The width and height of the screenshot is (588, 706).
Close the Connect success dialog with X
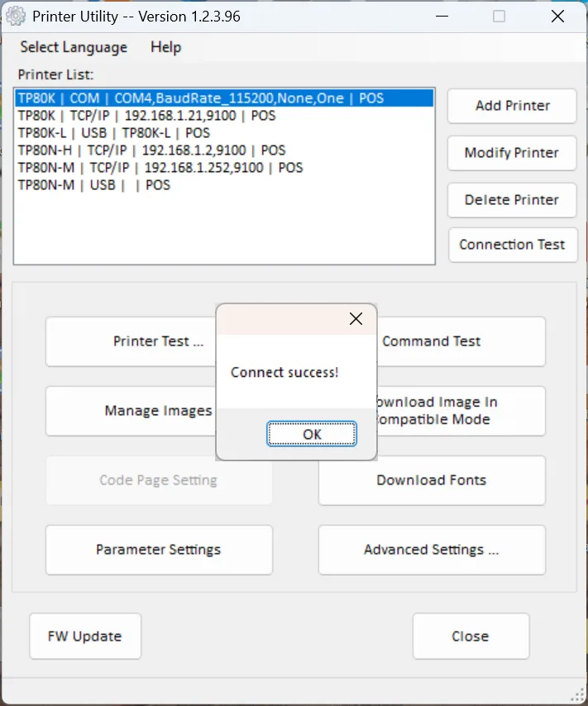coord(356,319)
